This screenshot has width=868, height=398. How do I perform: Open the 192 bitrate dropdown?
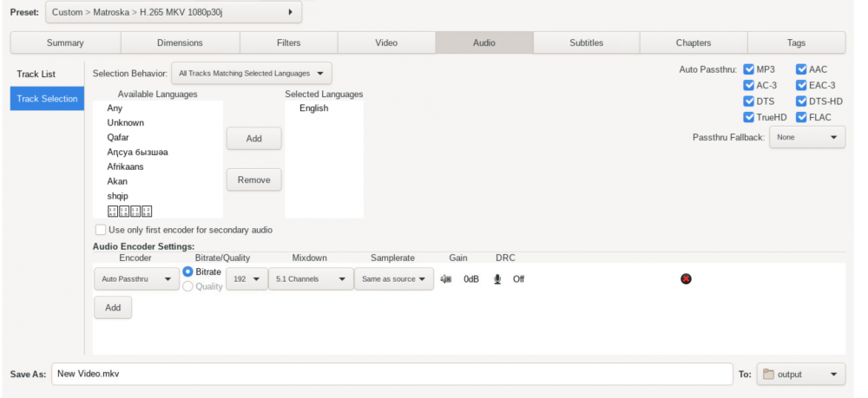[247, 279]
